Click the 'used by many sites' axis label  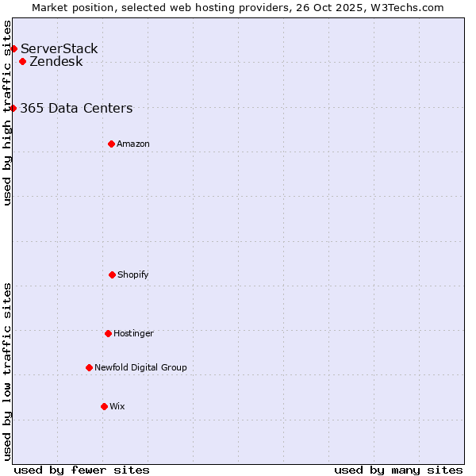click(x=398, y=470)
